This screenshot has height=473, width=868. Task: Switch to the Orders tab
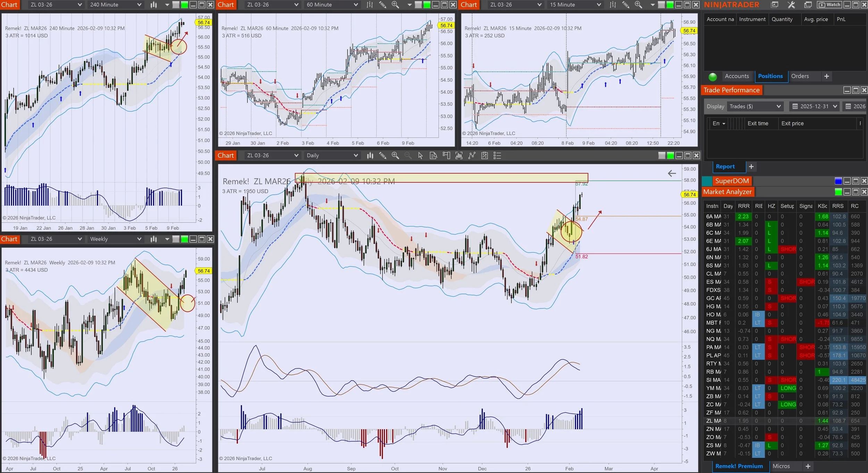coord(800,76)
